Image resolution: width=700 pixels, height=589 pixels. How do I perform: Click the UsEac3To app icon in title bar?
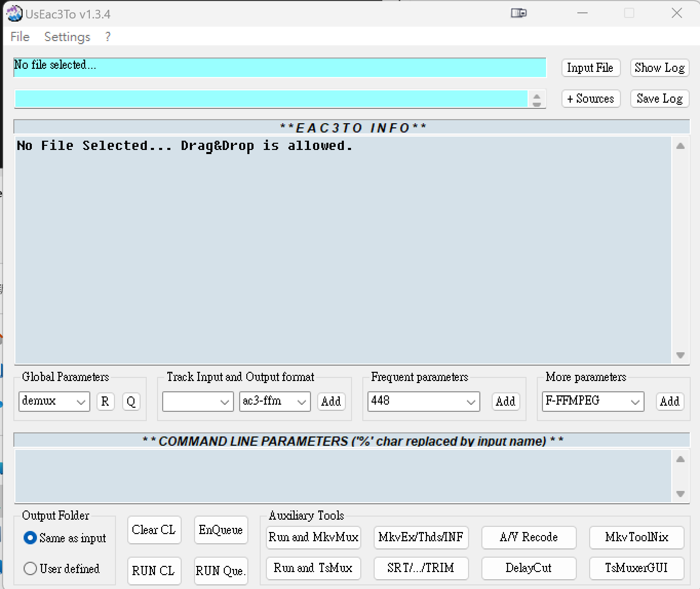[x=14, y=14]
